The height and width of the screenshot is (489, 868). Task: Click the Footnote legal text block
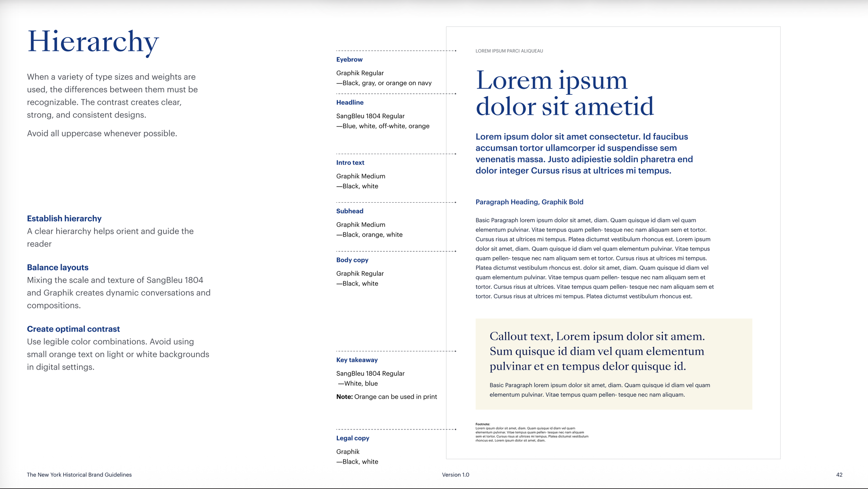[532, 432]
